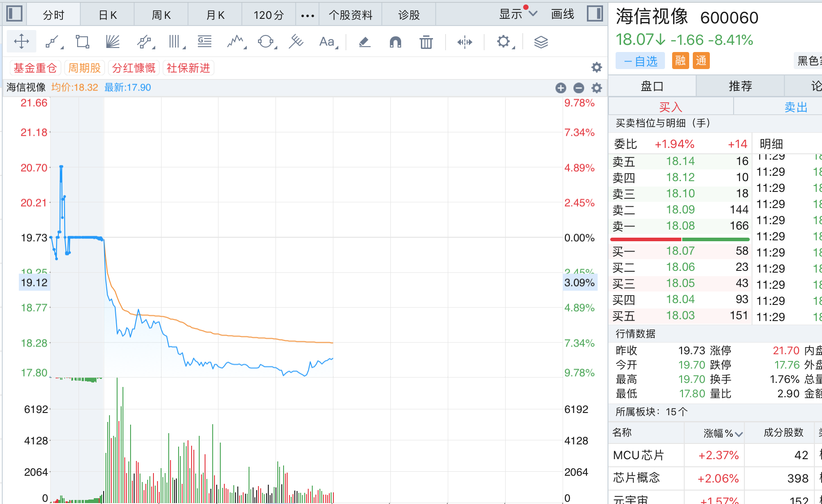The image size is (822, 504).
Task: Expand the 显示 display dropdown
Action: 518,14
